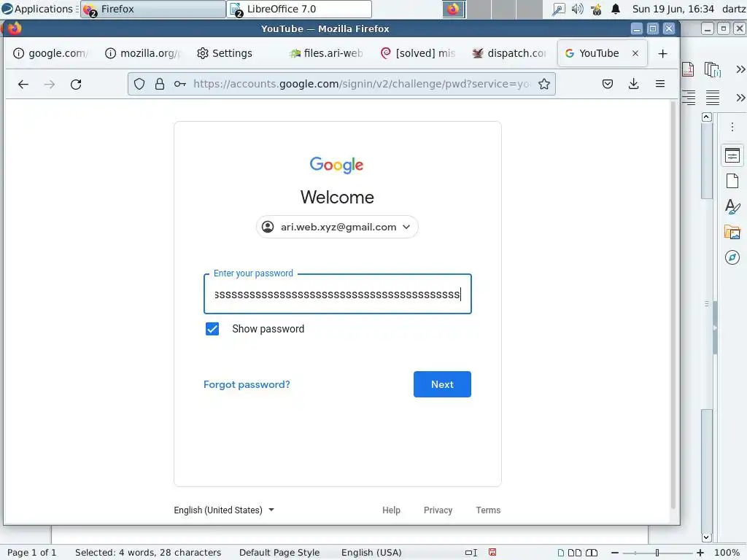Expand LibreOffice upper toolbar overflow chevron

(740, 69)
